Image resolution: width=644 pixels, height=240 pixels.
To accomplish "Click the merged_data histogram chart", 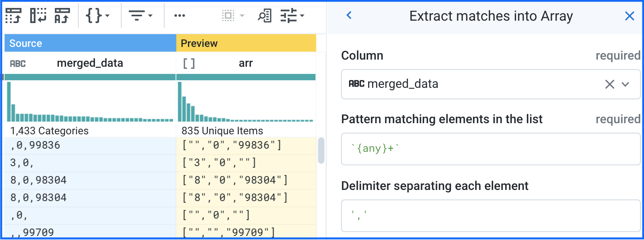I will coord(90,102).
